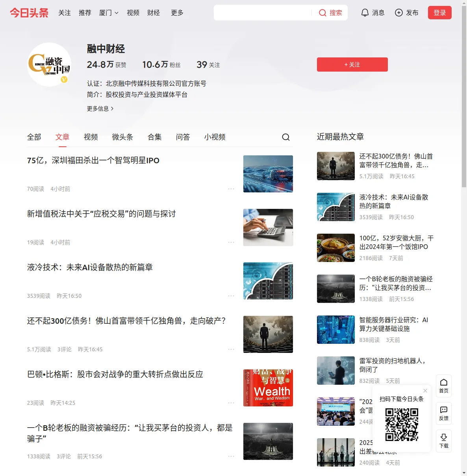Open the 问答 tab

(x=183, y=137)
